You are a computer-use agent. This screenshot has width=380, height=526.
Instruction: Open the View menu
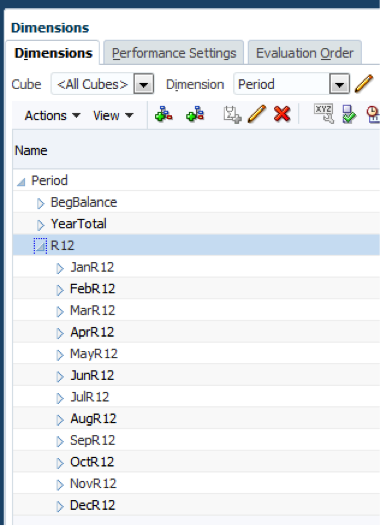pos(113,116)
